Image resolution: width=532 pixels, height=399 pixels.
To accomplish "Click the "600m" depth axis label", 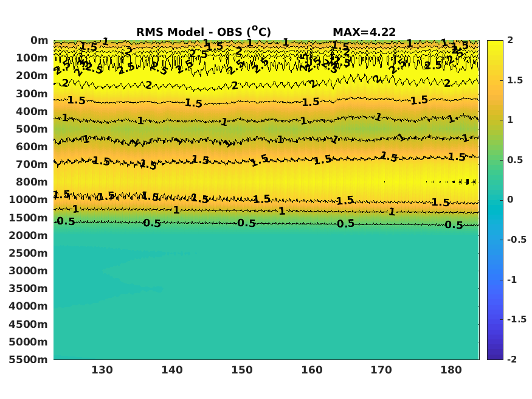I will tap(32, 147).
